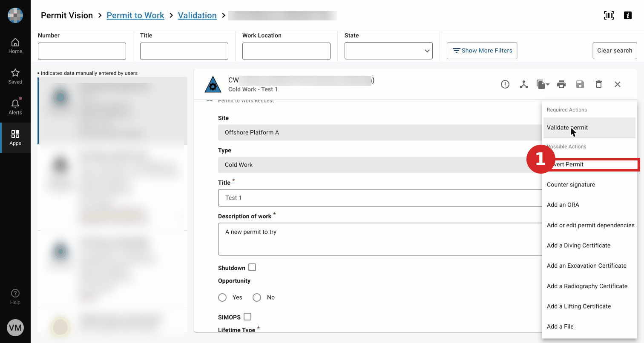Tick the Shutdown checkbox

coord(252,268)
